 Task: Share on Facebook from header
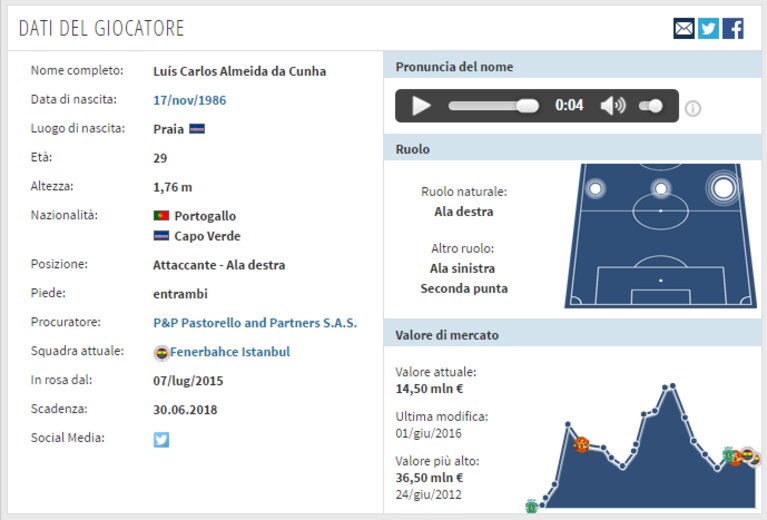[x=733, y=28]
